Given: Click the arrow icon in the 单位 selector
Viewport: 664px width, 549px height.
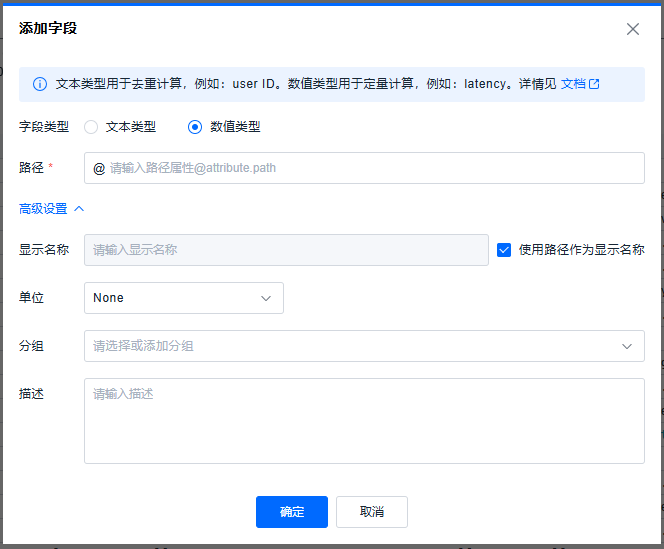Looking at the screenshot, I should (x=266, y=298).
